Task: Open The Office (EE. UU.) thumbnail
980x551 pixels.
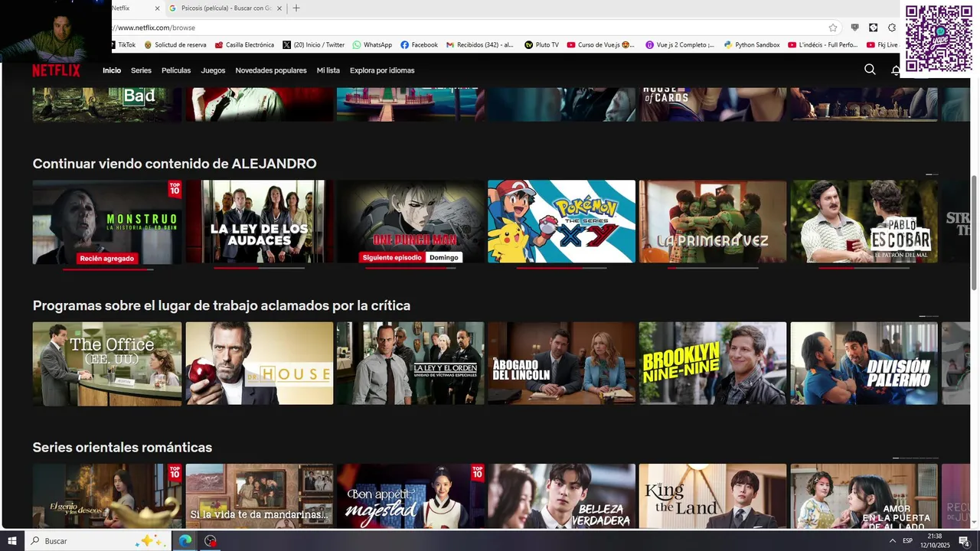Action: (107, 364)
